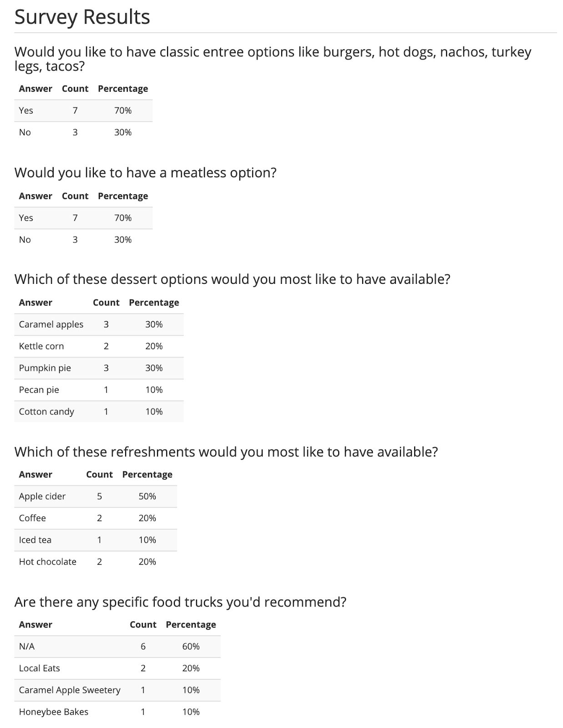This screenshot has width=563, height=728.
Task: Select the classic entree options question heading
Action: [x=273, y=59]
